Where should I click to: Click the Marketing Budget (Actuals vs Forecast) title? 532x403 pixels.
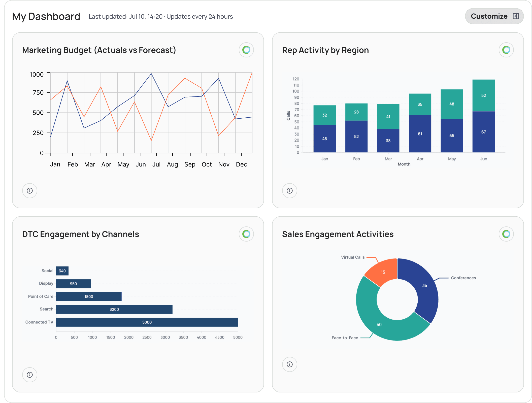click(x=99, y=50)
